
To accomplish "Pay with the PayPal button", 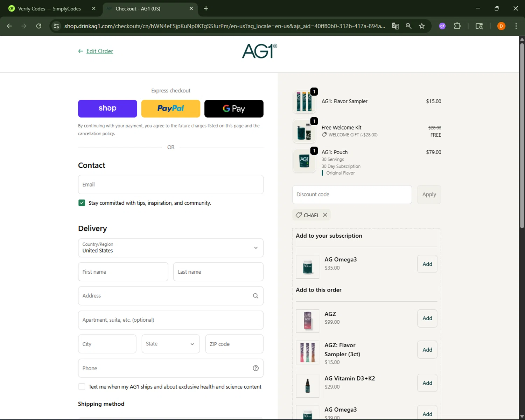I will point(170,108).
